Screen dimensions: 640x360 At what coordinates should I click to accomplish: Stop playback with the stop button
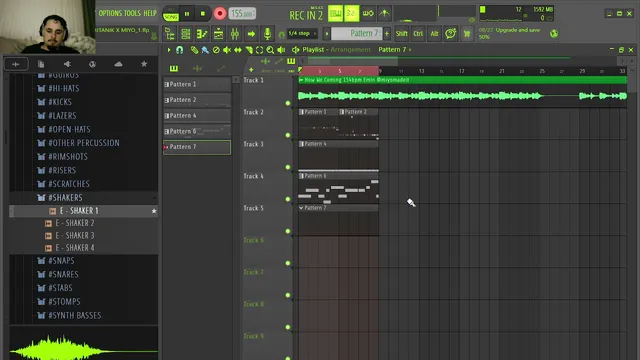(203, 14)
